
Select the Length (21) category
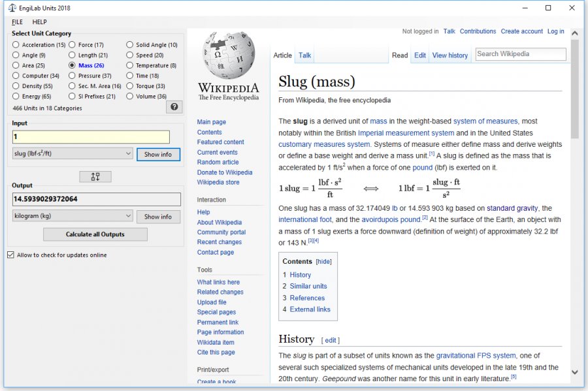point(88,55)
